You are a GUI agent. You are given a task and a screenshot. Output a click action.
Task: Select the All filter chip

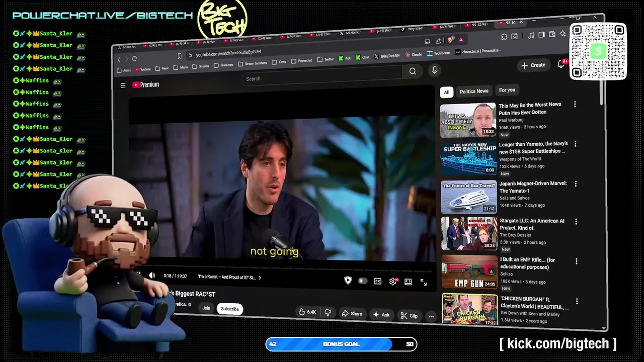[446, 92]
